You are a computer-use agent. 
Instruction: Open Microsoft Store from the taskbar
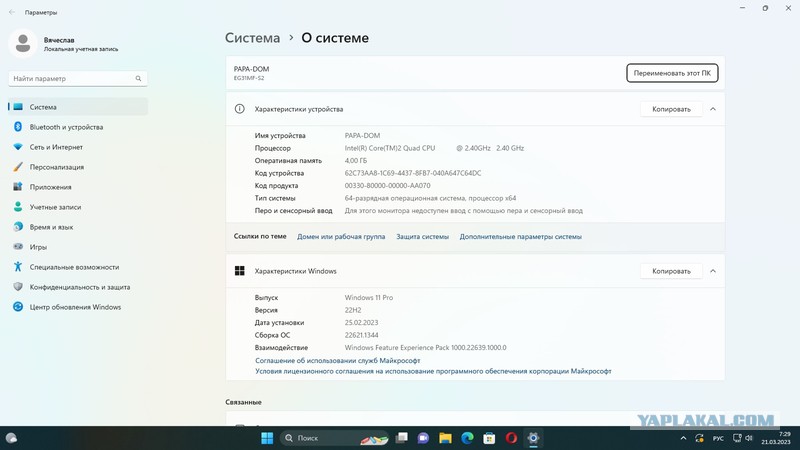click(x=489, y=438)
